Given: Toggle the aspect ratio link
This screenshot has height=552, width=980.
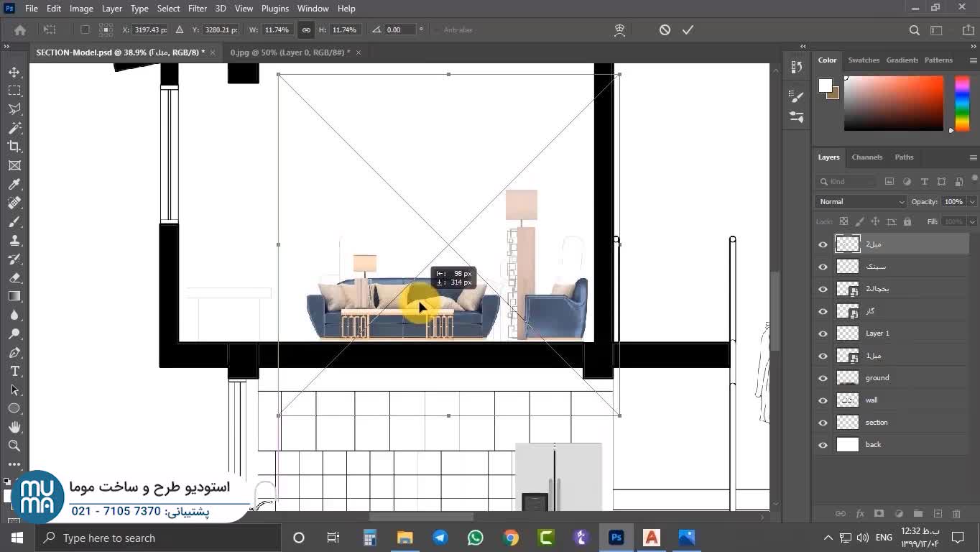Looking at the screenshot, I should click(306, 30).
